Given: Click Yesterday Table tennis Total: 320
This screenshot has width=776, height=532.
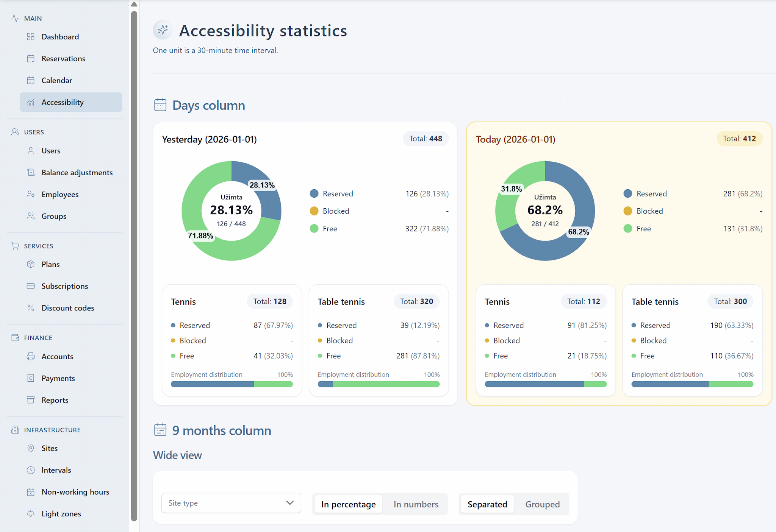Looking at the screenshot, I should tap(416, 301).
